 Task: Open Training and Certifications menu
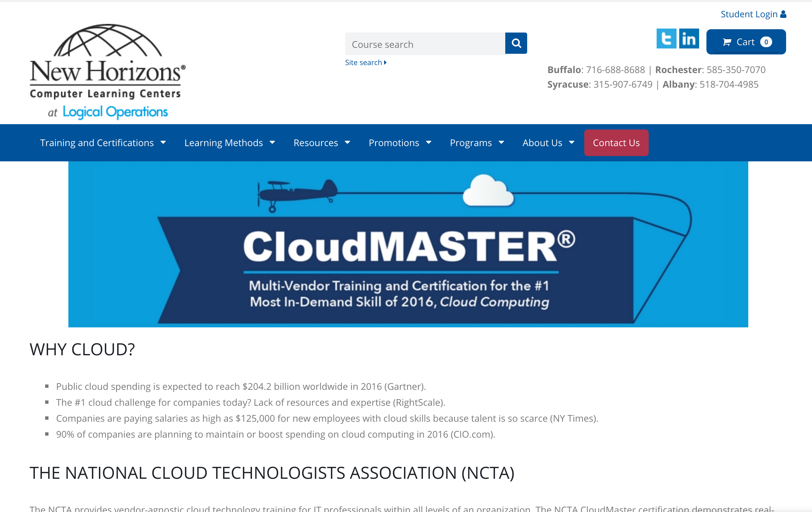click(x=103, y=143)
